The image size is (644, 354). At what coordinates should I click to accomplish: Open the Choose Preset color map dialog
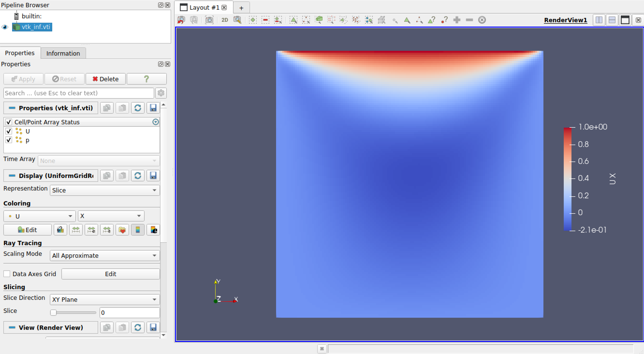122,229
